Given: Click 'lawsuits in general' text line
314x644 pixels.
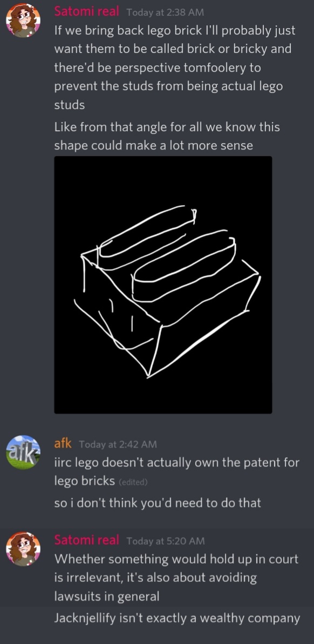Looking at the screenshot, I should click(107, 596).
